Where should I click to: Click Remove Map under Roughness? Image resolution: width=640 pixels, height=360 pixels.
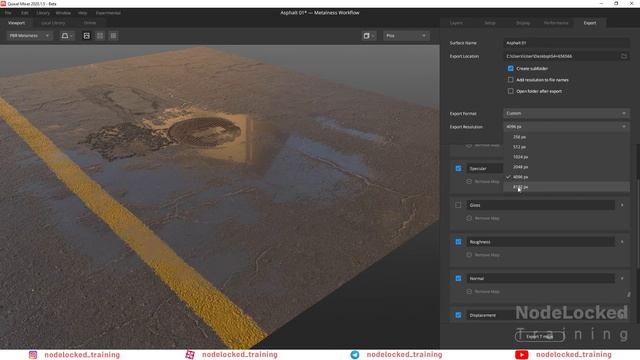pyautogui.click(x=483, y=255)
